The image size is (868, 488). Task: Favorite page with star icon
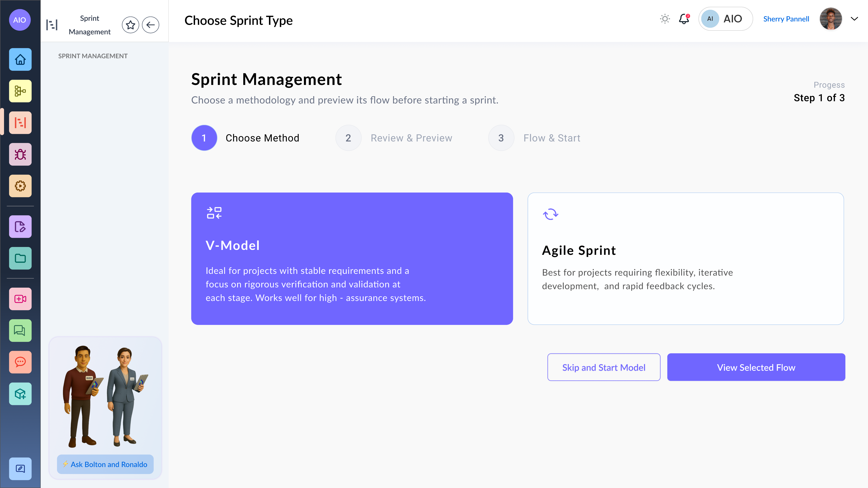pos(130,25)
